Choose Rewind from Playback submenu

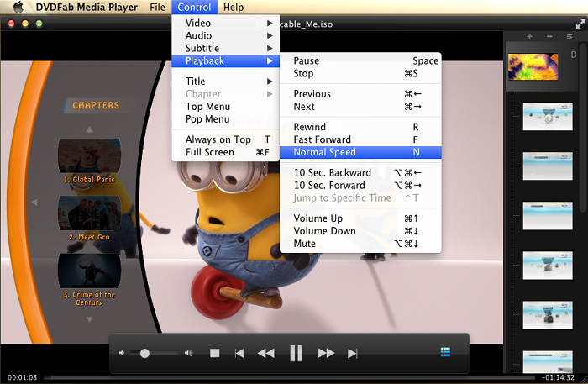pos(360,127)
